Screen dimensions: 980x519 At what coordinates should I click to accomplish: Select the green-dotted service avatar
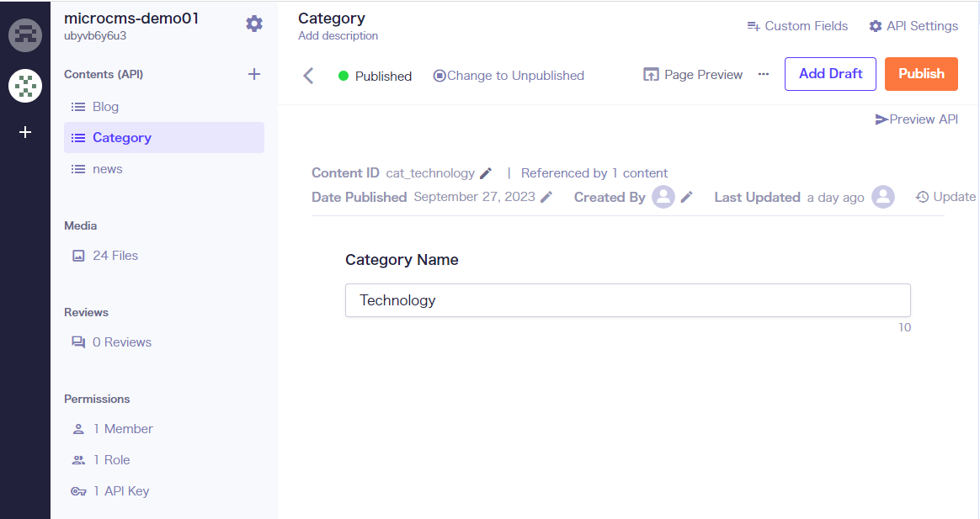[25, 86]
